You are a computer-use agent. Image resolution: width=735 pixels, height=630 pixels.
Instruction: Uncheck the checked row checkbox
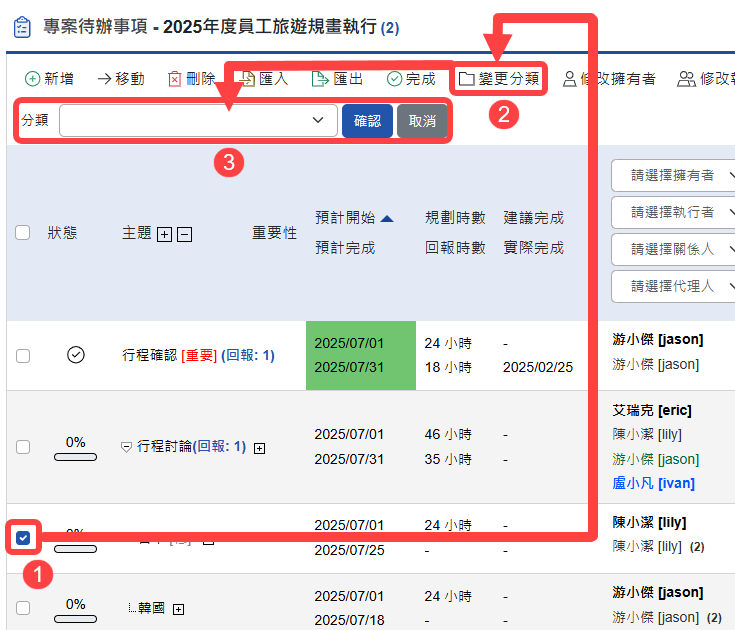[23, 538]
